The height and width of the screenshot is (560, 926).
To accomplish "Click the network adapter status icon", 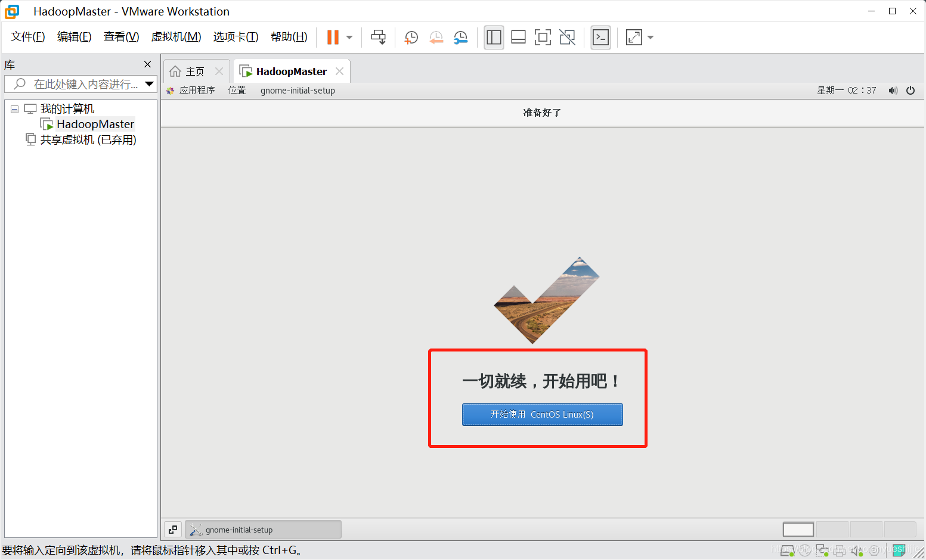I will 822,550.
